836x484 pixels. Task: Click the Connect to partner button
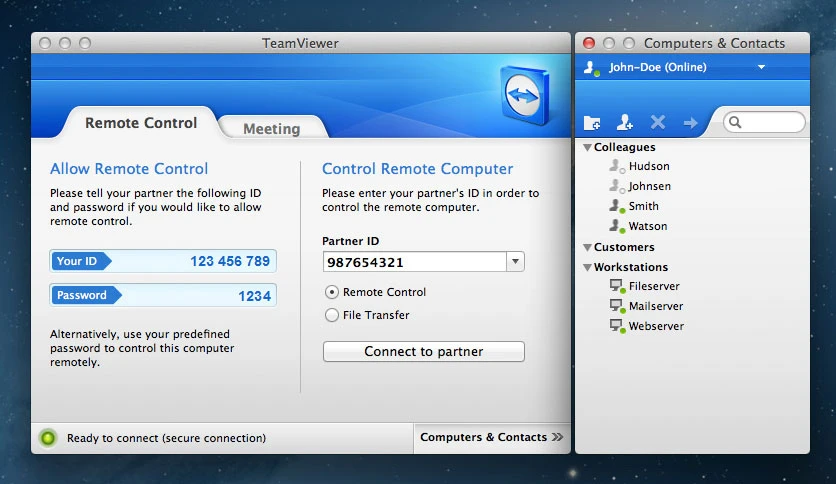(x=423, y=352)
